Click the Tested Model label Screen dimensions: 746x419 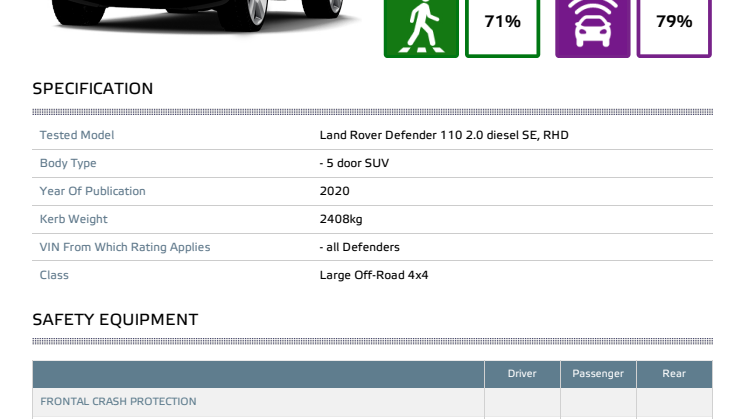tap(77, 135)
